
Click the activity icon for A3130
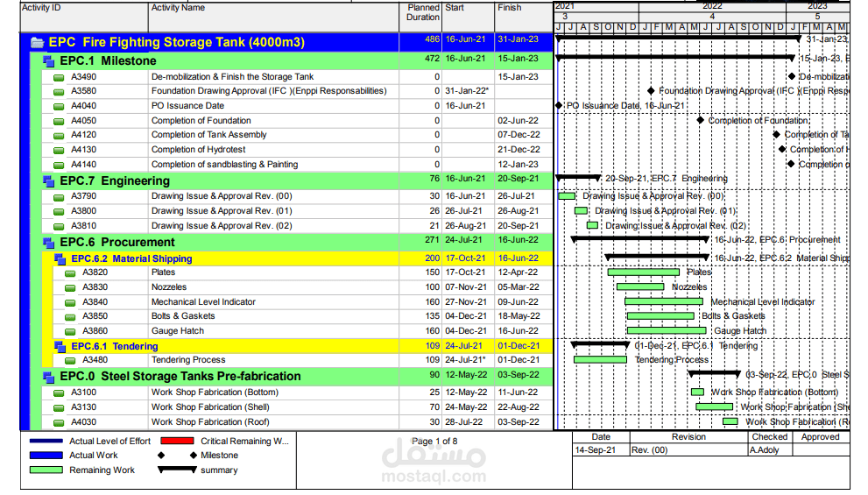[59, 408]
